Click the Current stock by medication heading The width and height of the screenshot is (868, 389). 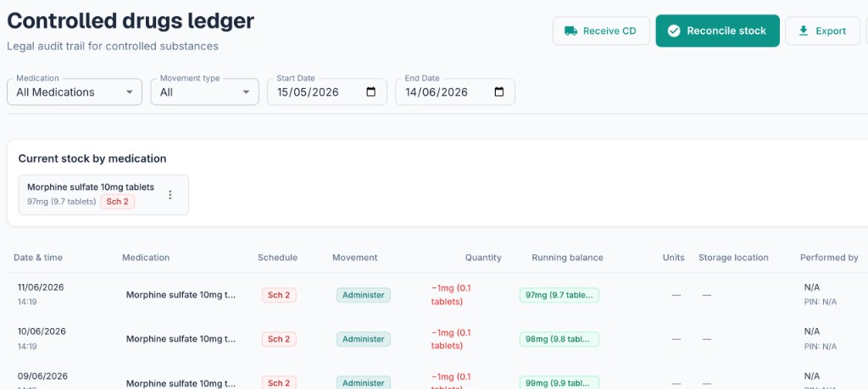point(92,158)
